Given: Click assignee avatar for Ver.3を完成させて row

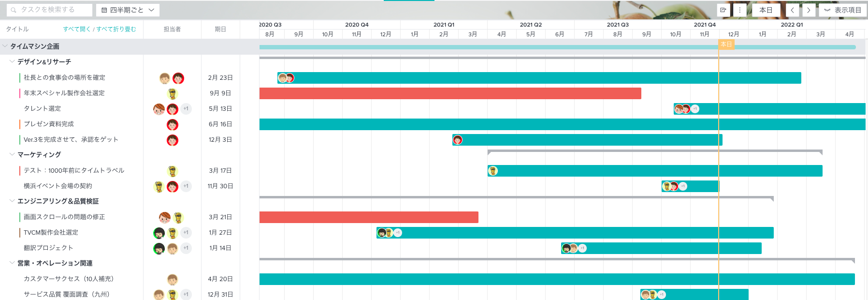Looking at the screenshot, I should coord(173,140).
